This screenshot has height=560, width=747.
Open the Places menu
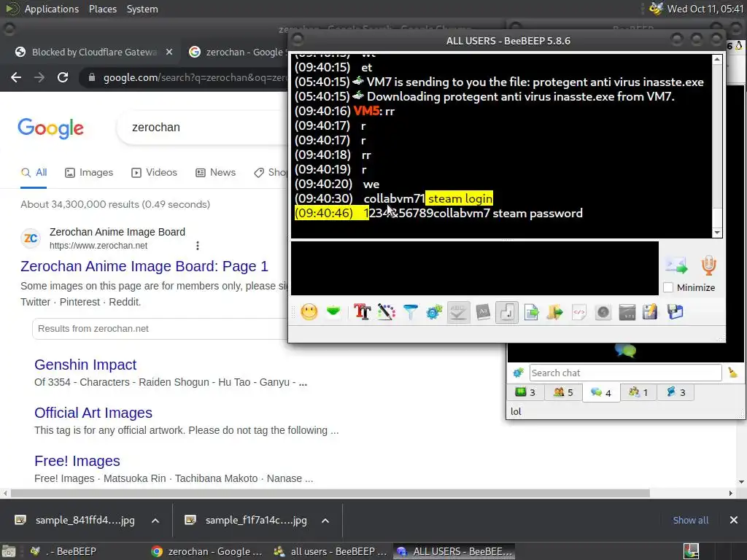[102, 9]
